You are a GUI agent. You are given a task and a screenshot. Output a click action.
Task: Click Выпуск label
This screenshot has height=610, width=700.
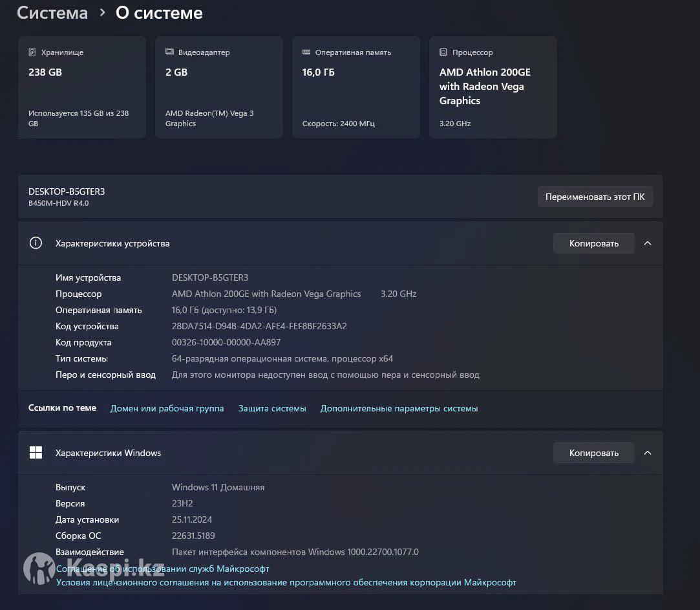tap(70, 487)
